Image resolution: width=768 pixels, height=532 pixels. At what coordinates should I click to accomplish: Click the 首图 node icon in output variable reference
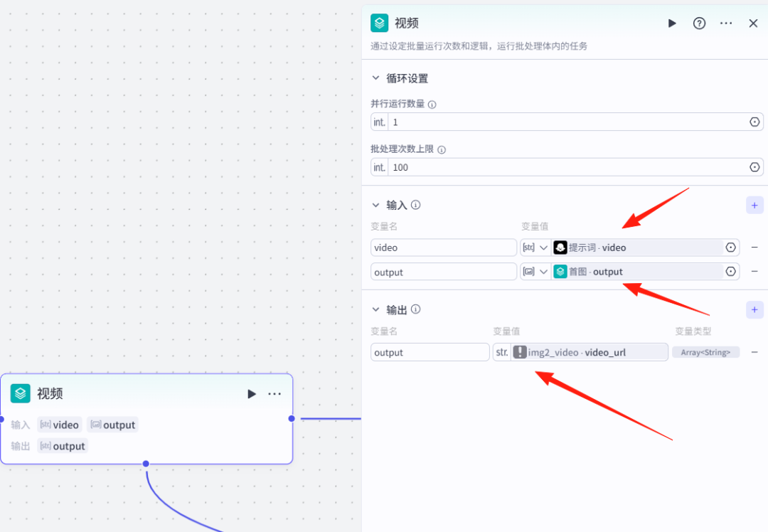point(561,271)
